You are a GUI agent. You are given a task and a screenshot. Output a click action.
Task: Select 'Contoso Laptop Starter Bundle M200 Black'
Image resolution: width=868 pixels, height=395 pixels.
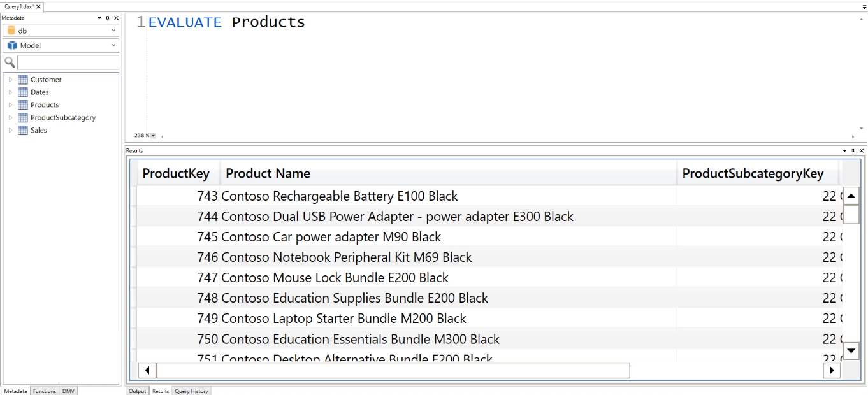(x=489, y=319)
